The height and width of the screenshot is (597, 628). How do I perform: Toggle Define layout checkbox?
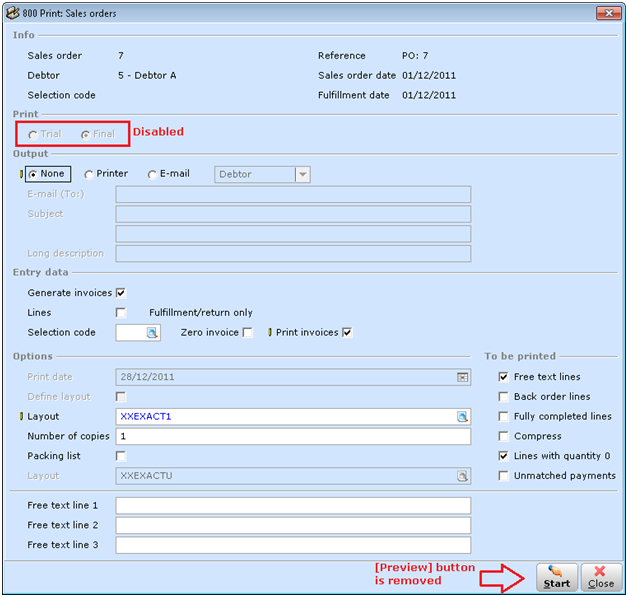point(121,397)
